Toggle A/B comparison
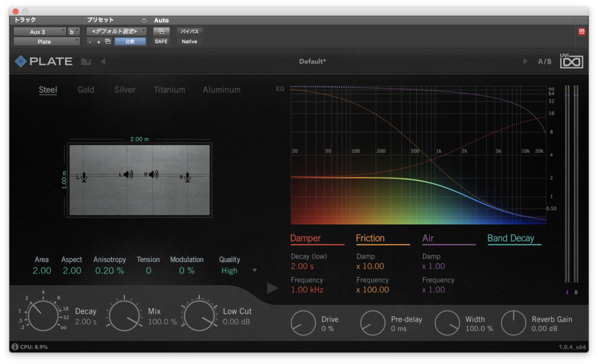The width and height of the screenshot is (598, 364). 545,61
